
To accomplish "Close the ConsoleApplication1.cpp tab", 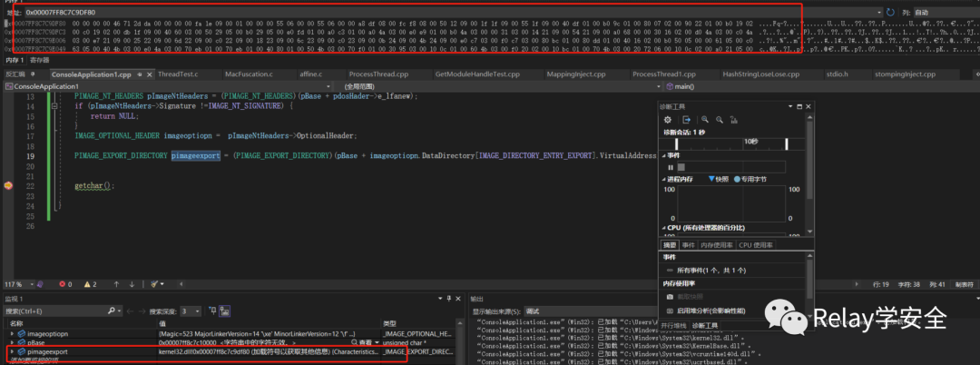I will click(x=149, y=74).
